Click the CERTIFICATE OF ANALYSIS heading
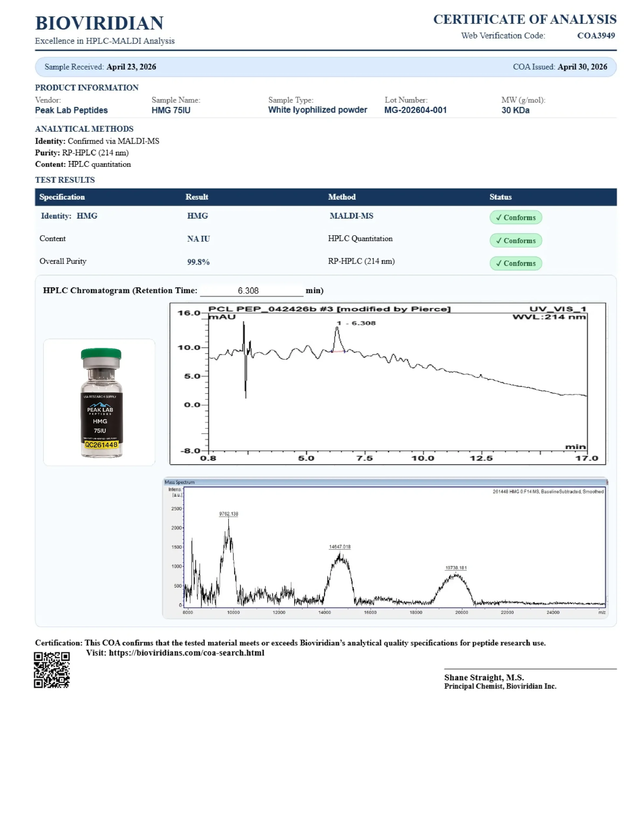Image resolution: width=644 pixels, height=834 pixels. click(525, 19)
